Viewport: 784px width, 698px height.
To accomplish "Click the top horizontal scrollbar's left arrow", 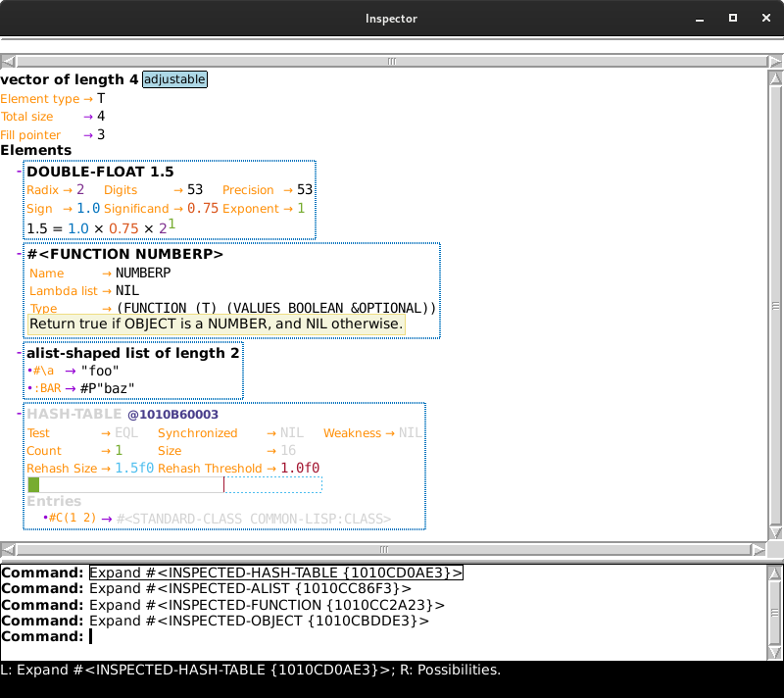I will point(8,61).
